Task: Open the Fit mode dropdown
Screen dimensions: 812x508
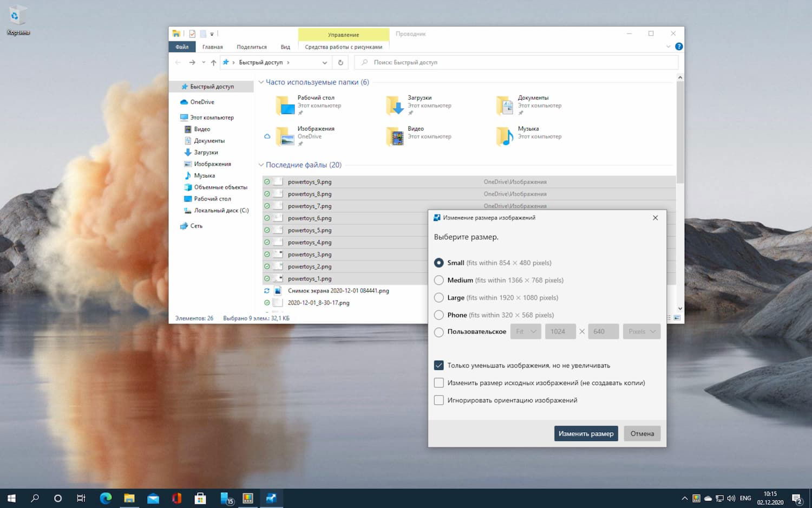Action: (x=526, y=331)
